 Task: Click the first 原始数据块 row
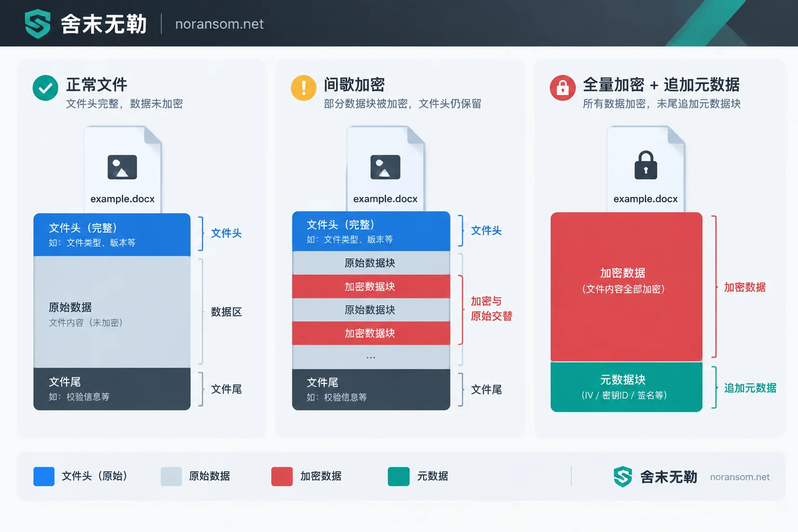[x=371, y=263]
